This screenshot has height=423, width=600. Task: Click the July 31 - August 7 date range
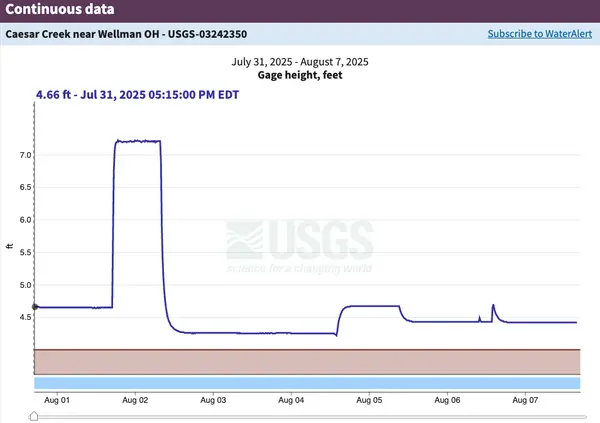pos(300,62)
